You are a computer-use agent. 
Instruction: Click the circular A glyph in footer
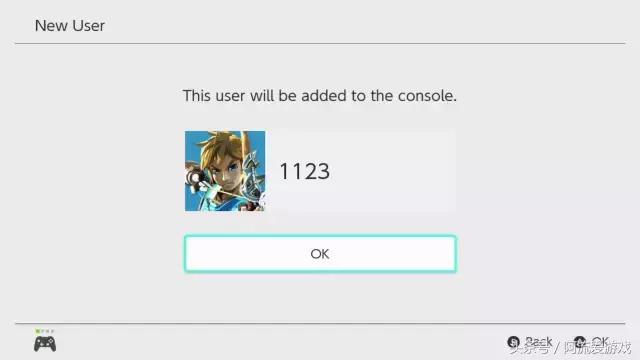click(580, 342)
